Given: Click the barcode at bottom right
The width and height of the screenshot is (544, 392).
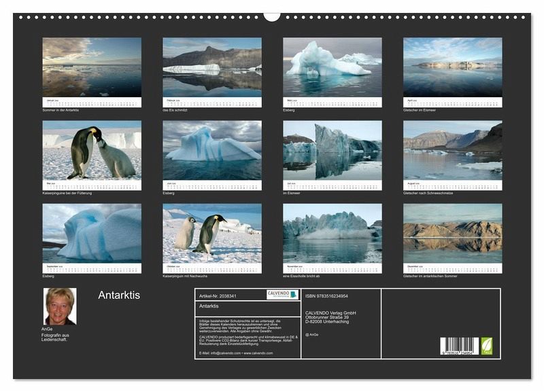Looking at the screenshot, I should [x=459, y=346].
